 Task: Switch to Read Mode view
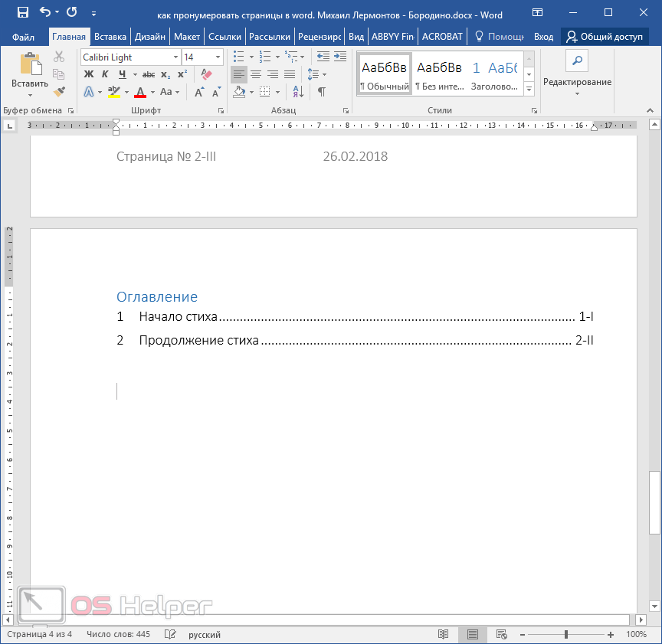[x=443, y=634]
